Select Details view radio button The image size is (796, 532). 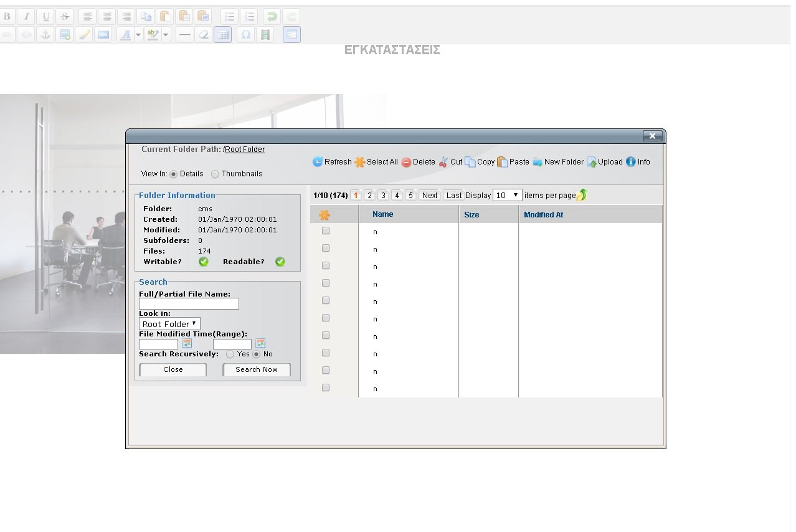tap(173, 174)
